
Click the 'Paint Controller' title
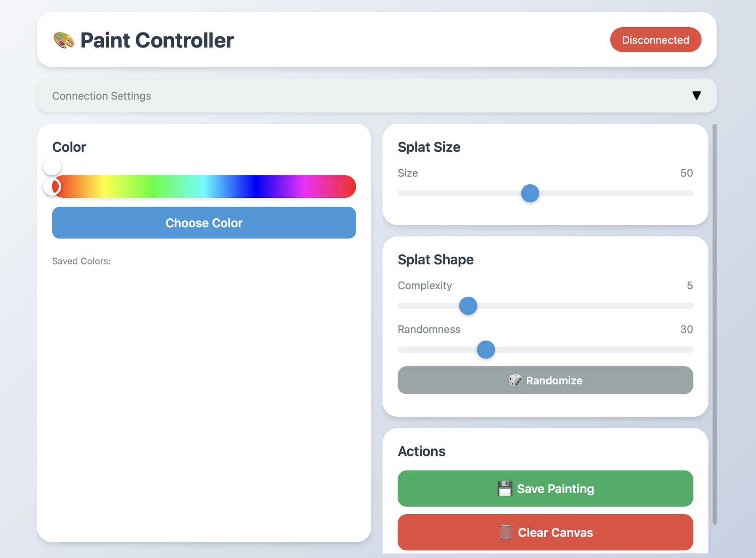pyautogui.click(x=157, y=40)
